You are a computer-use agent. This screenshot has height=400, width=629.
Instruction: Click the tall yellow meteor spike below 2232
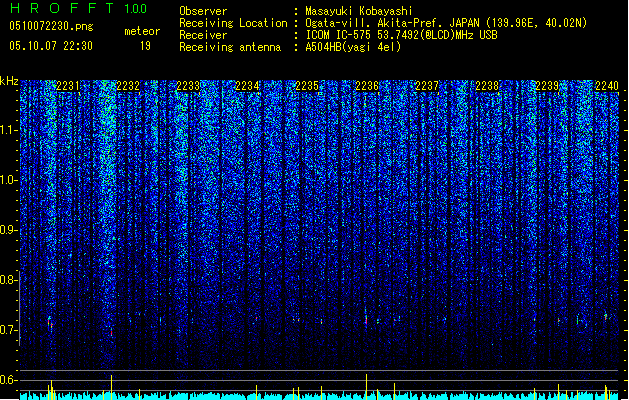pyautogui.click(x=112, y=388)
